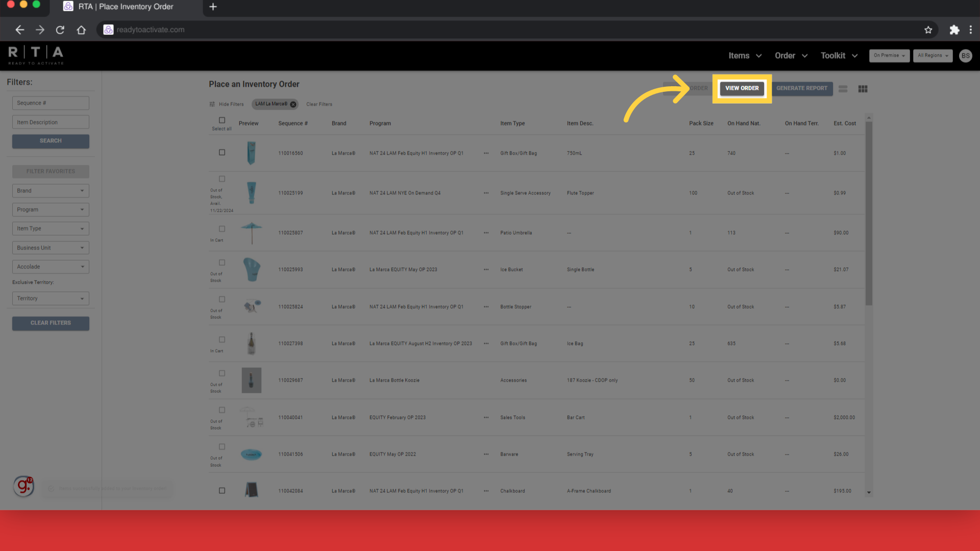Image resolution: width=980 pixels, height=551 pixels.
Task: Click the Hide Filters icon
Action: point(212,104)
